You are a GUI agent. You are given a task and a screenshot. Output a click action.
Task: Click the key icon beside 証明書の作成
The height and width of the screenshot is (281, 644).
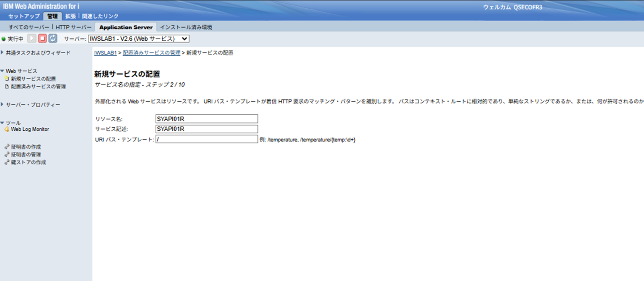[x=7, y=147]
